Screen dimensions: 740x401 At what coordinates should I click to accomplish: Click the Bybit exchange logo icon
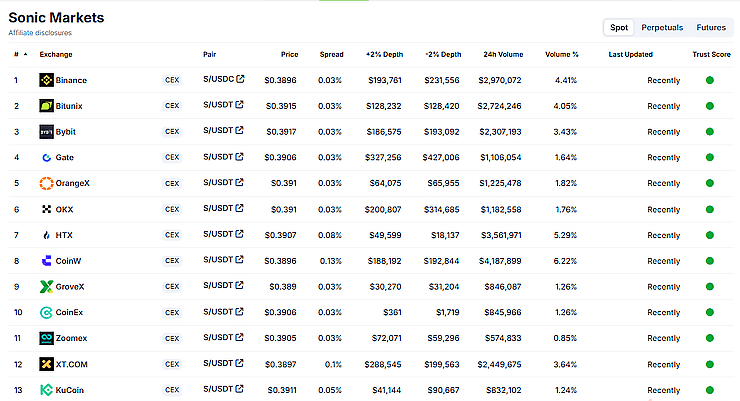pos(46,131)
